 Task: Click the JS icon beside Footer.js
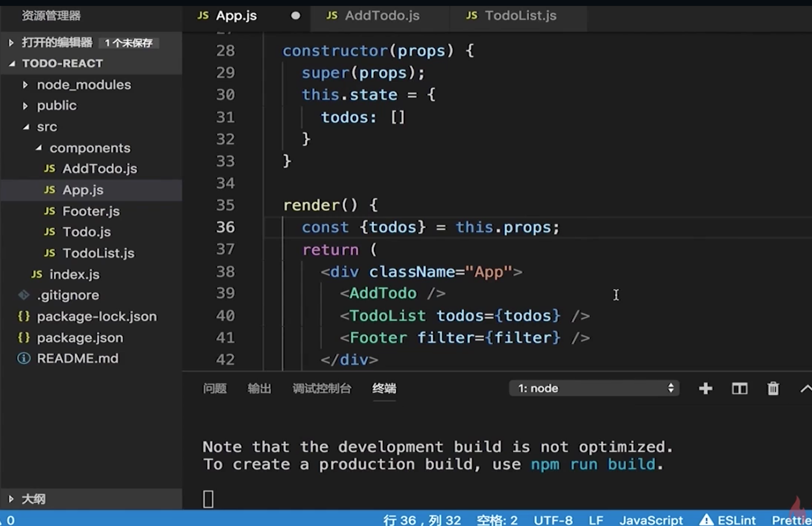(50, 211)
